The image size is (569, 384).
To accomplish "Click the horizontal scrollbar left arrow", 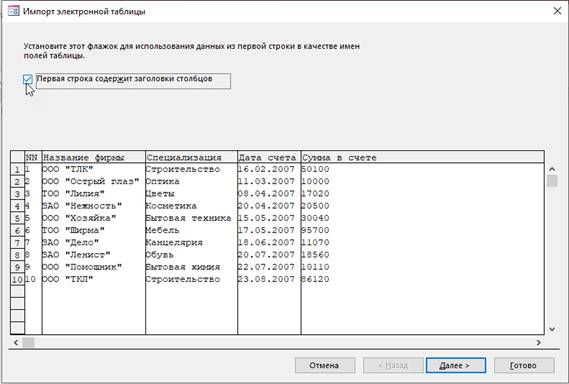I will pyautogui.click(x=16, y=342).
